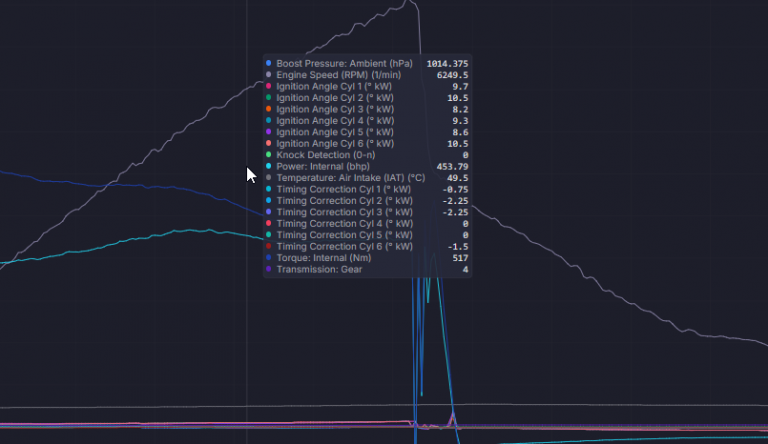Viewport: 768px width, 444px height.
Task: Click the grey dot beside Temperature: Air Intake
Action: (x=268, y=177)
